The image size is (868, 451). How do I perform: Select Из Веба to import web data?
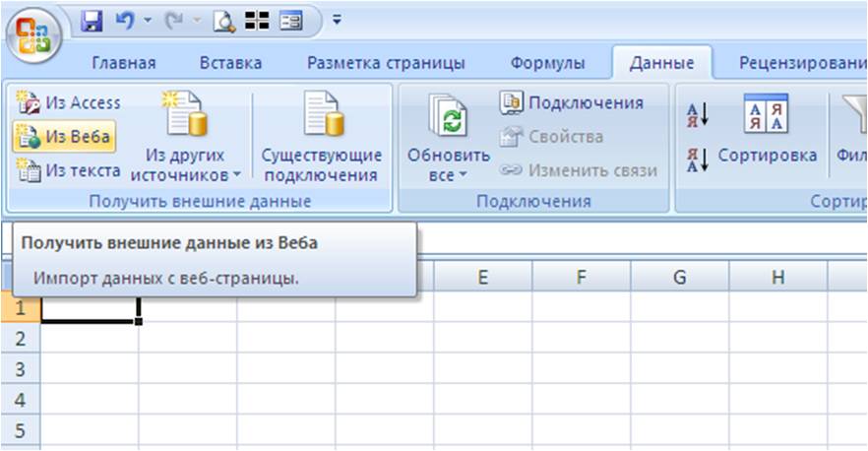tap(64, 137)
